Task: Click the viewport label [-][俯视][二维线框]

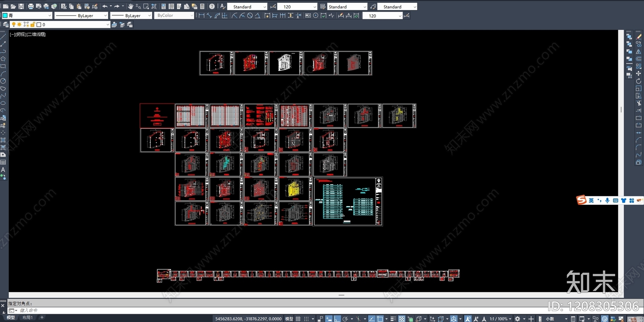Action: coord(28,34)
